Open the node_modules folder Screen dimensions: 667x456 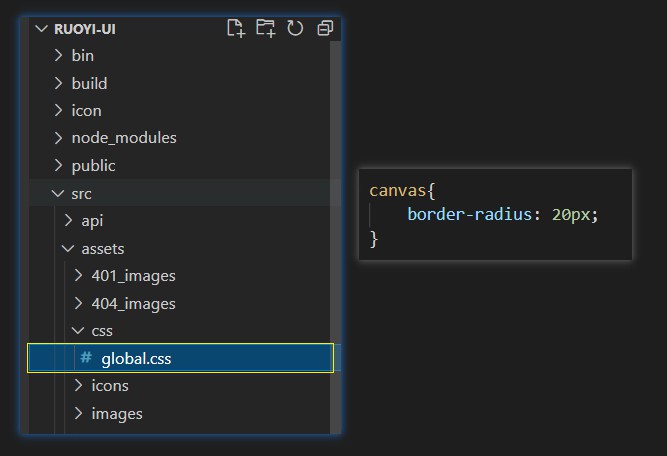pyautogui.click(x=123, y=138)
